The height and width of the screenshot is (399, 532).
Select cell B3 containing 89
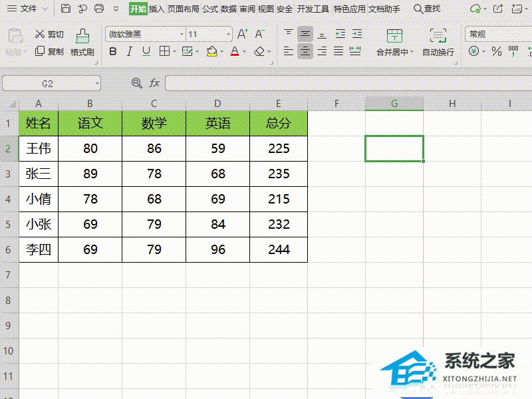click(90, 174)
